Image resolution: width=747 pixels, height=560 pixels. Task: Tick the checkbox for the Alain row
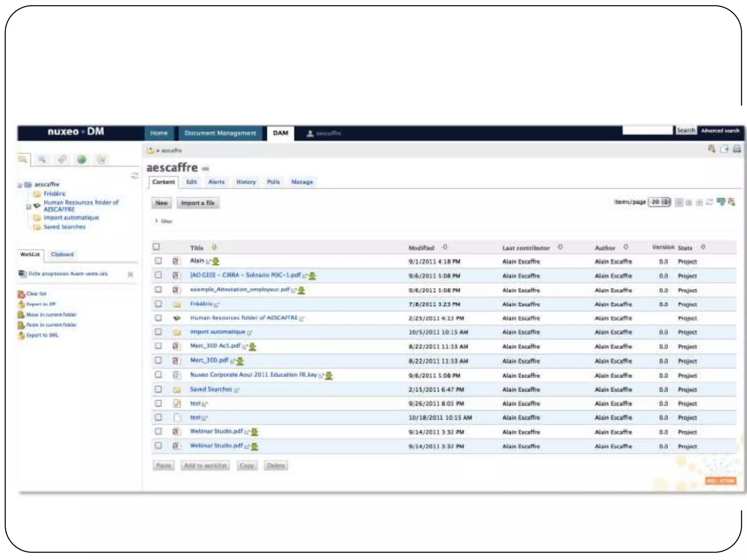point(158,261)
